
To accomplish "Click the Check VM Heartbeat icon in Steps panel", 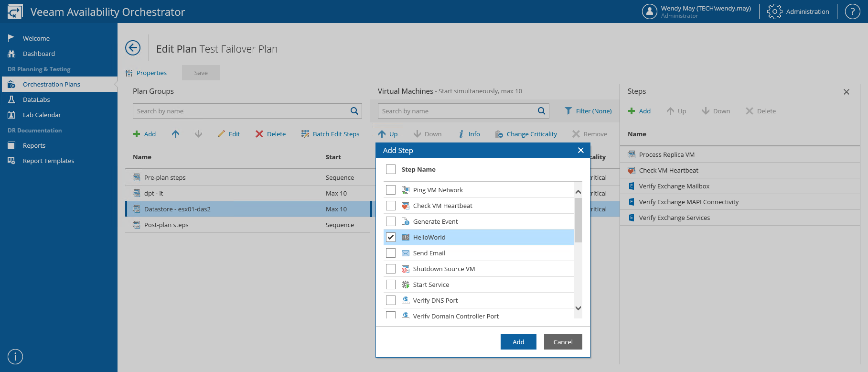I will click(x=632, y=170).
